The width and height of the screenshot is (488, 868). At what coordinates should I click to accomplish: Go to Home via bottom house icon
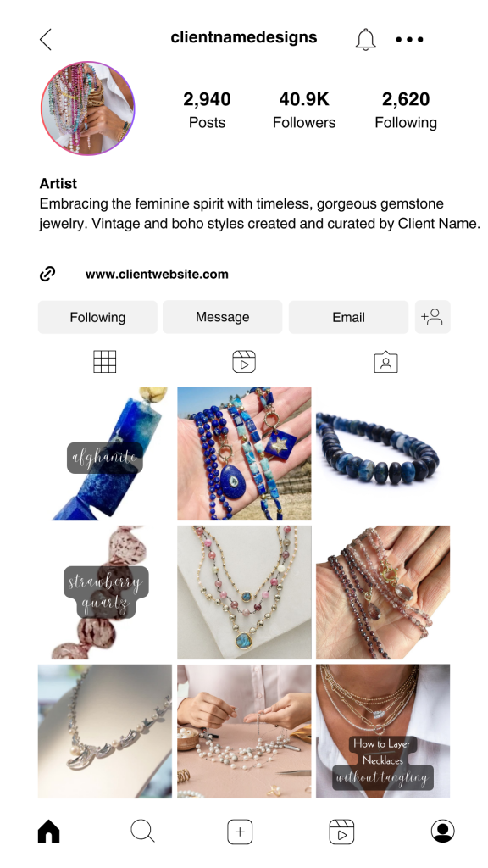[48, 832]
